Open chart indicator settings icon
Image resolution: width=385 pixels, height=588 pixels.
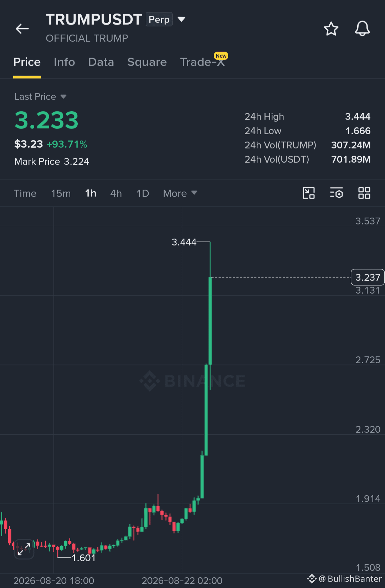336,193
